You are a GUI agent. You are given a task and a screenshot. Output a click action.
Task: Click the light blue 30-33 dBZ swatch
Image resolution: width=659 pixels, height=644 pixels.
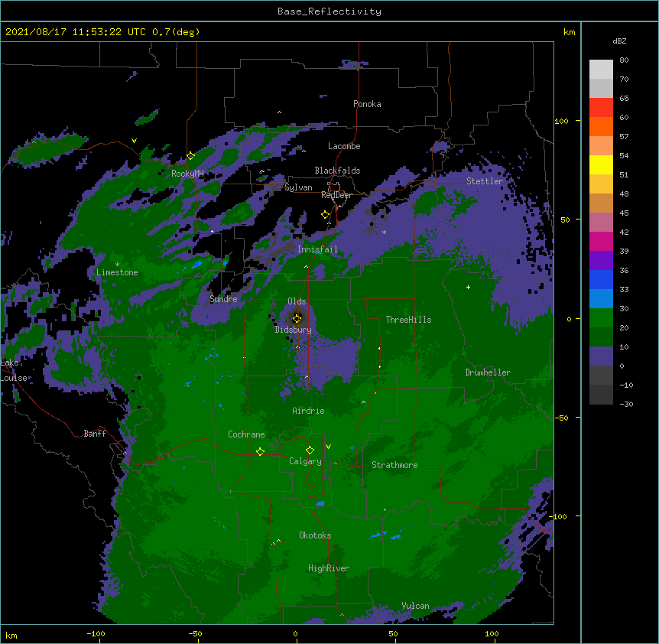tap(601, 299)
